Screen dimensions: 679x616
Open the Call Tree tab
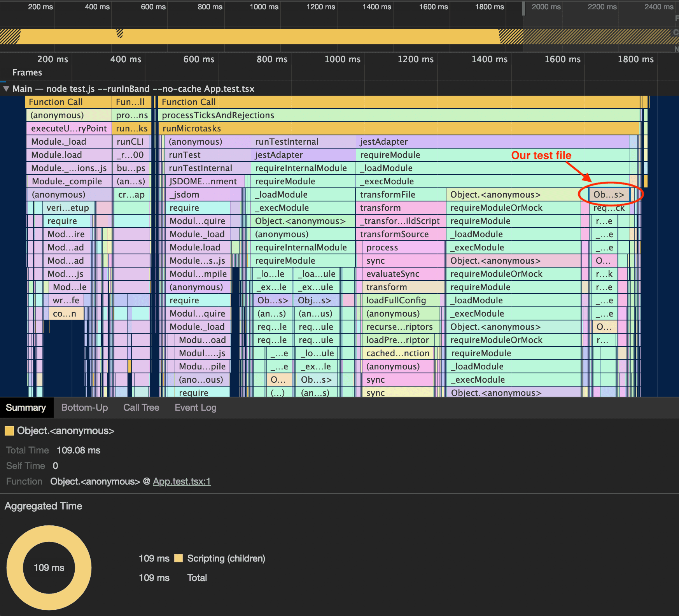pyautogui.click(x=141, y=408)
